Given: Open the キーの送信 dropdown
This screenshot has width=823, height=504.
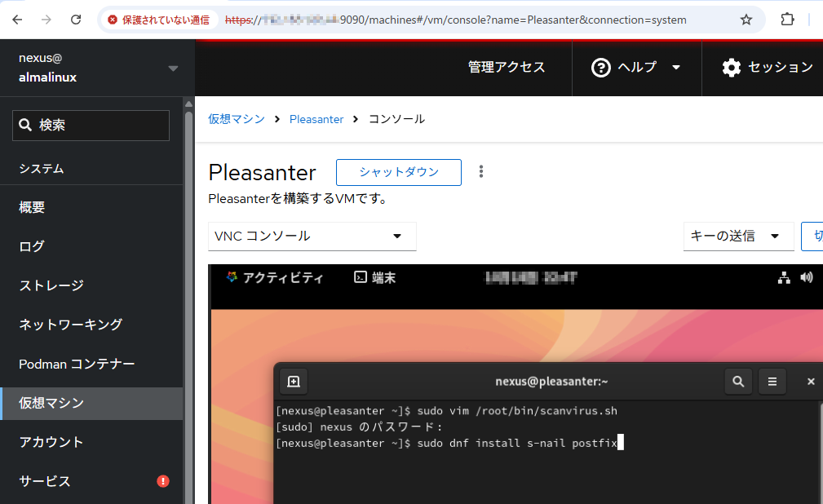Looking at the screenshot, I should click(738, 237).
